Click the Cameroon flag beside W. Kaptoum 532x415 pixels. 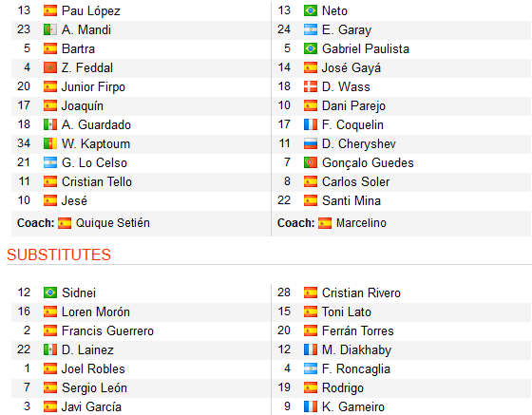click(50, 143)
